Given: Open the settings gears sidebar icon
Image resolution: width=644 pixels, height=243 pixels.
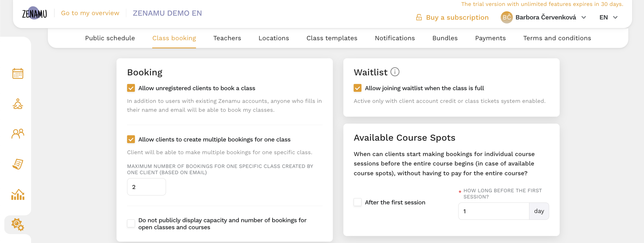Looking at the screenshot, I should [18, 225].
